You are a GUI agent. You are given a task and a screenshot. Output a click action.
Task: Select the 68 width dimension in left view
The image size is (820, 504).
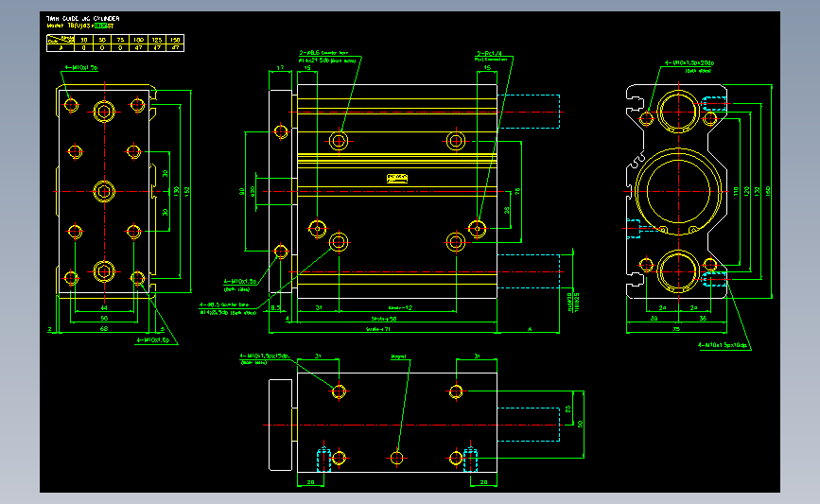pyautogui.click(x=104, y=329)
